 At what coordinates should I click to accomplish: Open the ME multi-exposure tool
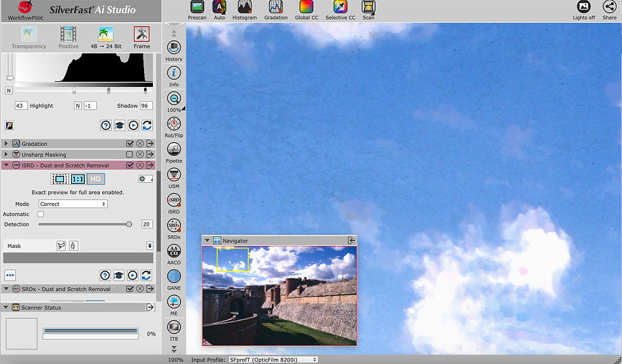174,305
